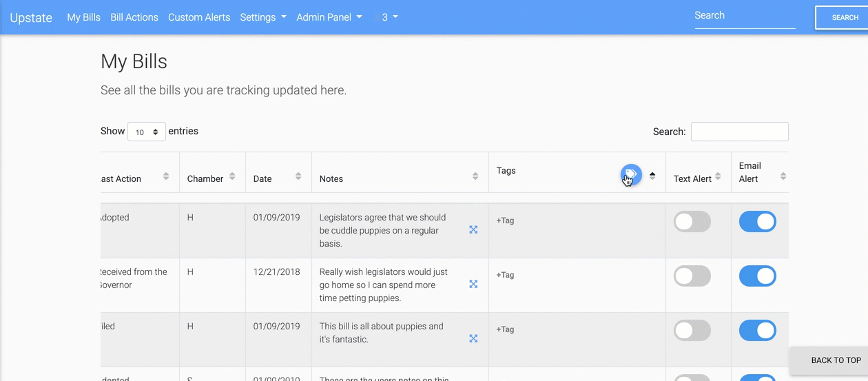Click the note 'This bill is all about puppies'
The height and width of the screenshot is (381, 868).
(x=382, y=333)
